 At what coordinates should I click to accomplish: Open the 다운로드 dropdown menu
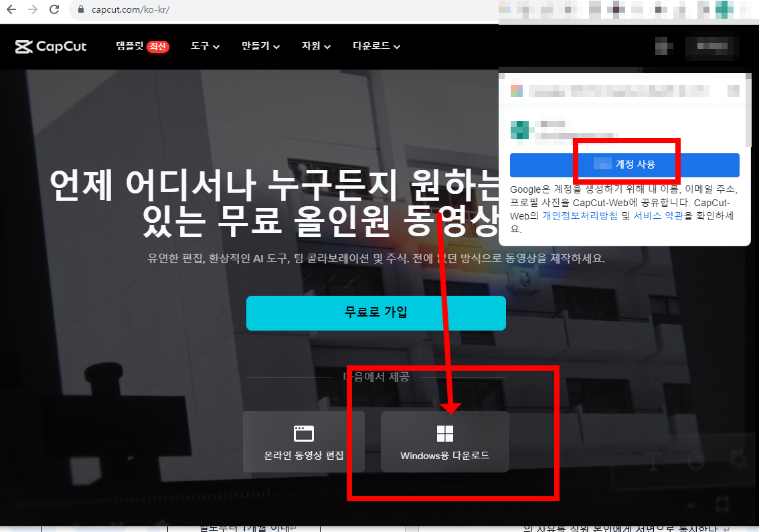[x=375, y=46]
